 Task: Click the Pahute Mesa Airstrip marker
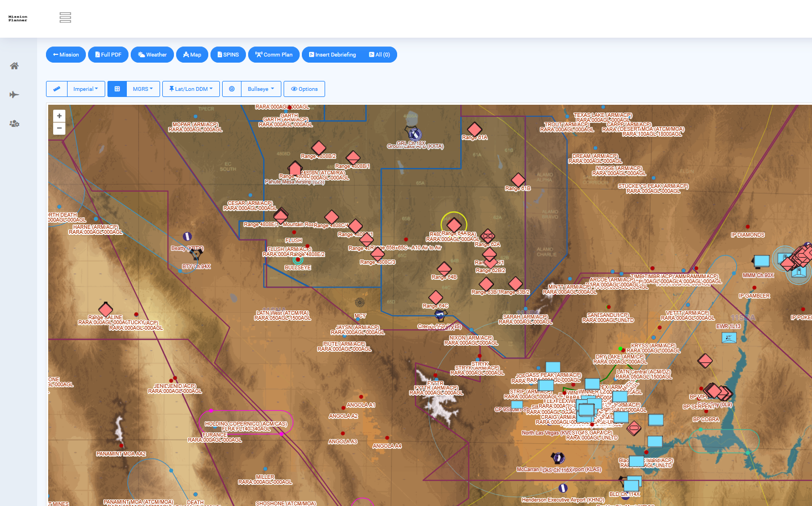(x=295, y=168)
